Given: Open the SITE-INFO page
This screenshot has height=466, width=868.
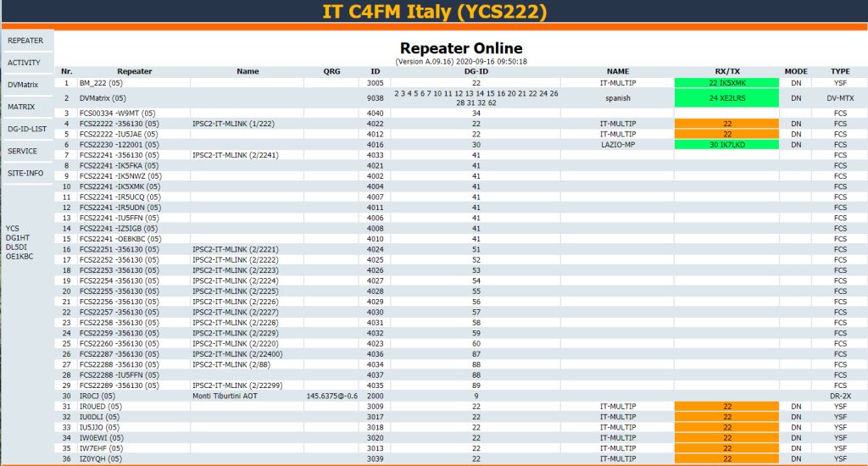Looking at the screenshot, I should tap(25, 173).
